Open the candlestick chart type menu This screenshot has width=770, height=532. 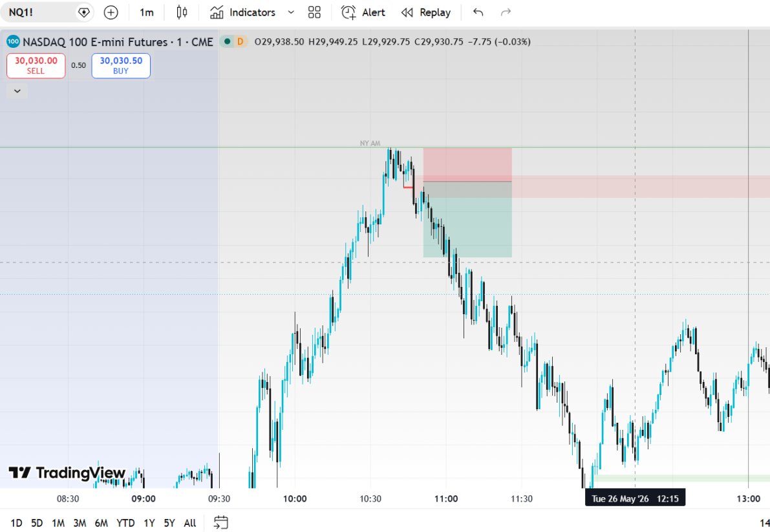click(x=182, y=12)
